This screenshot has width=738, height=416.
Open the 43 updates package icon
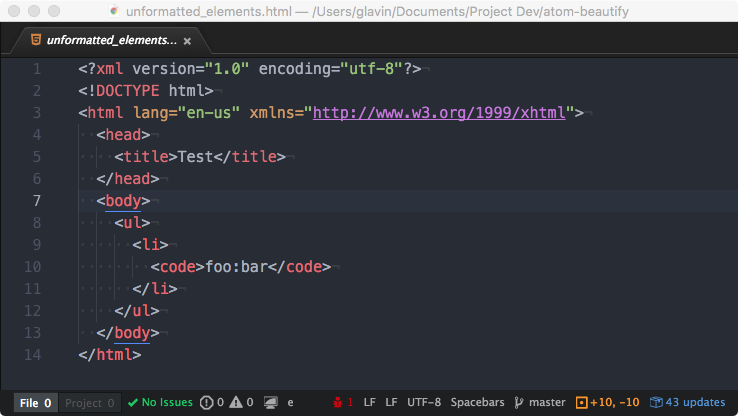point(656,402)
